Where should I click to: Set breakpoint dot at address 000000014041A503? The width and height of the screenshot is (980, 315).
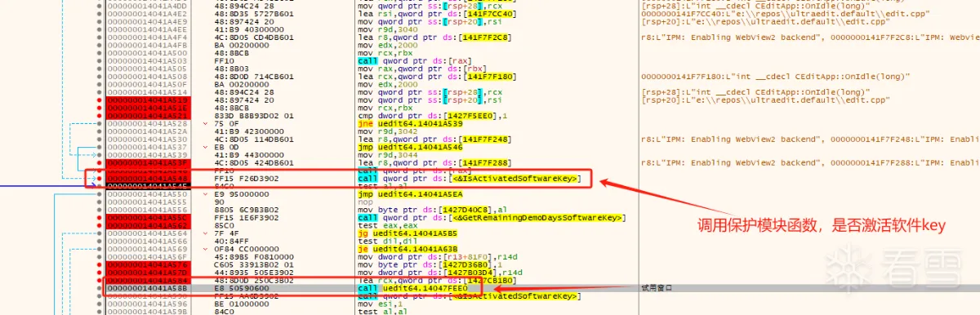coord(100,60)
